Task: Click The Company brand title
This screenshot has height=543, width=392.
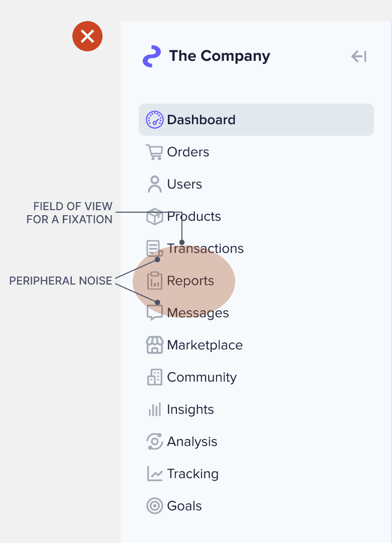Action: tap(220, 56)
